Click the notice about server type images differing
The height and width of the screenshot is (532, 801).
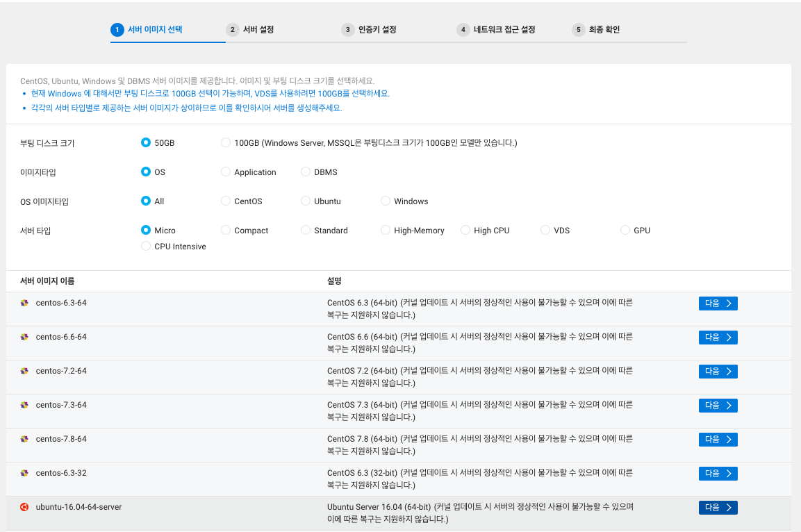point(186,108)
